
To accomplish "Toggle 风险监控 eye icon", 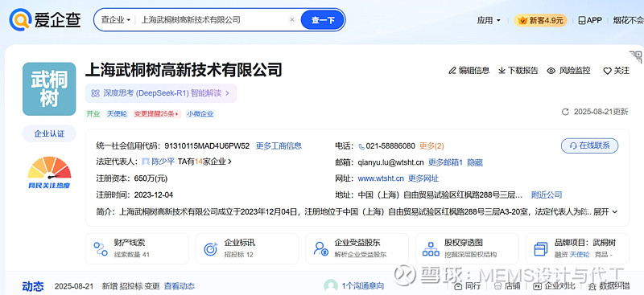I will pyautogui.click(x=551, y=71).
